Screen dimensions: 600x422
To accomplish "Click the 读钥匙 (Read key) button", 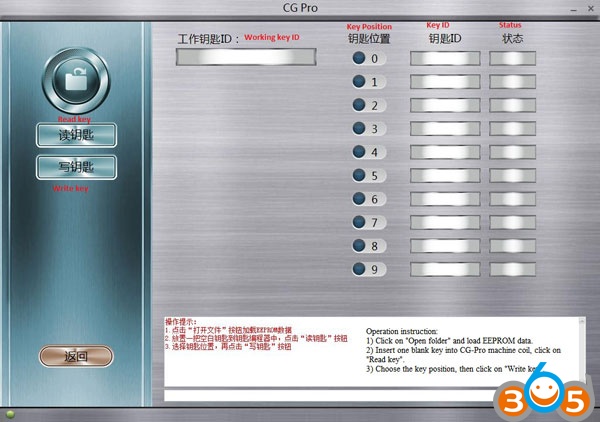I will click(77, 135).
